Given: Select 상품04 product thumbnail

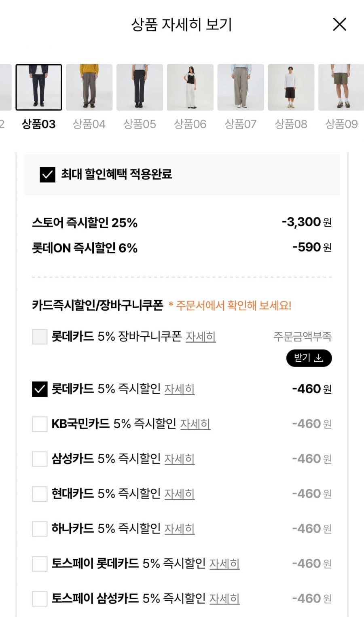Looking at the screenshot, I should pos(89,87).
